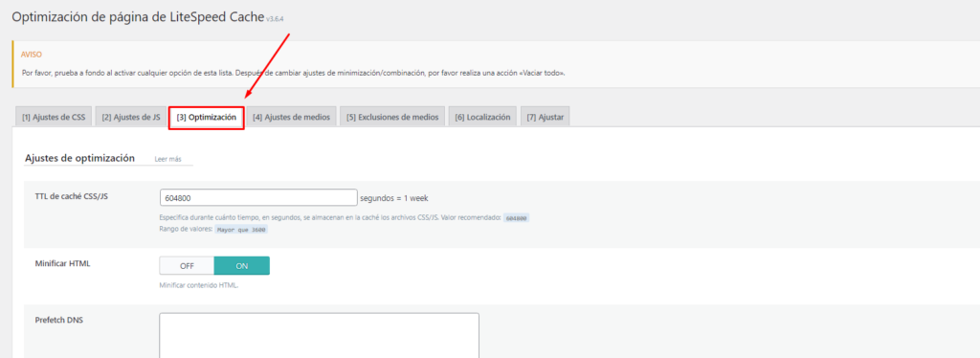Set Minificar HTML to ON

pos(242,265)
